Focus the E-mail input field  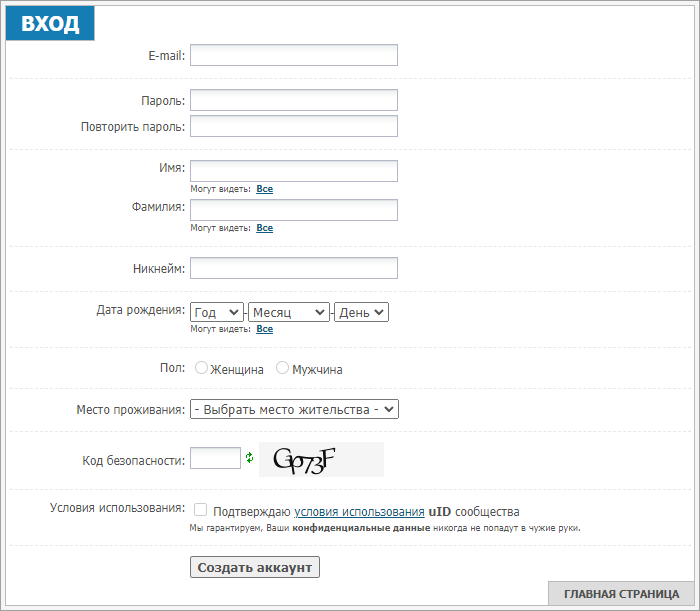click(294, 55)
